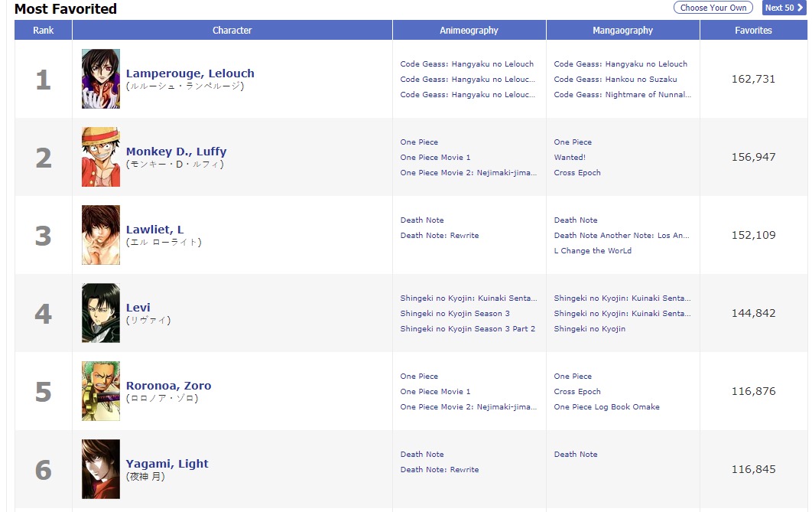812x512 pixels.
Task: Open Roronoa Zoro portrait image
Action: [x=101, y=391]
